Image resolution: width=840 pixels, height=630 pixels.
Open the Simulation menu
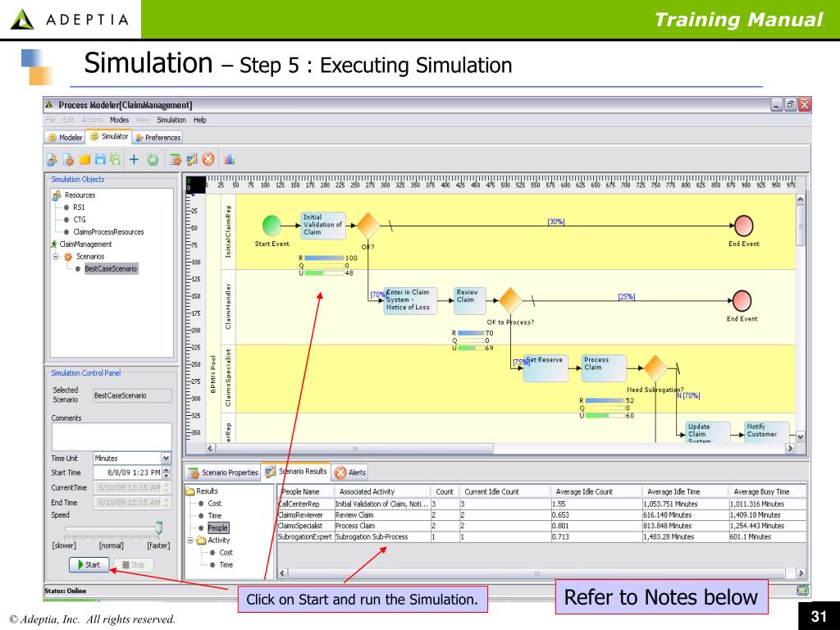pos(171,120)
